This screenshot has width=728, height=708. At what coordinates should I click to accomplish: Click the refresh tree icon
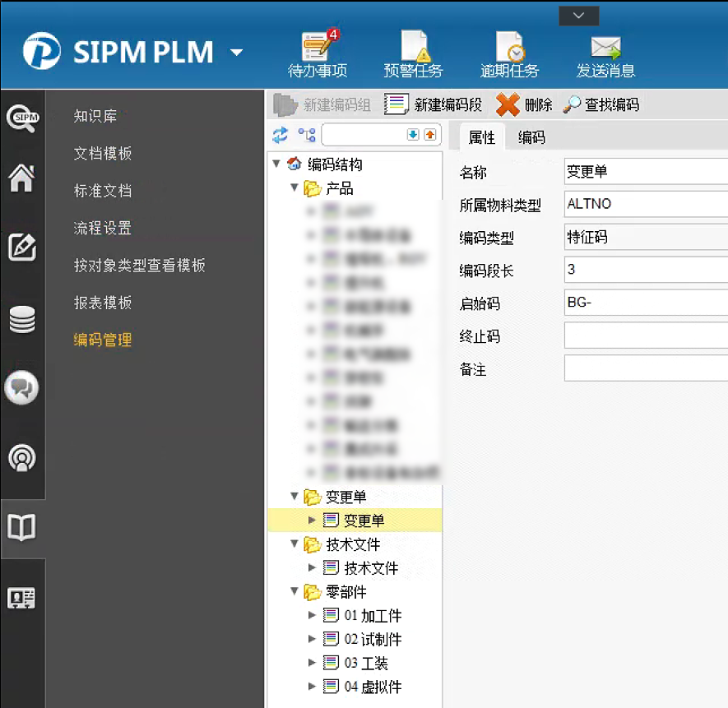pos(281,135)
